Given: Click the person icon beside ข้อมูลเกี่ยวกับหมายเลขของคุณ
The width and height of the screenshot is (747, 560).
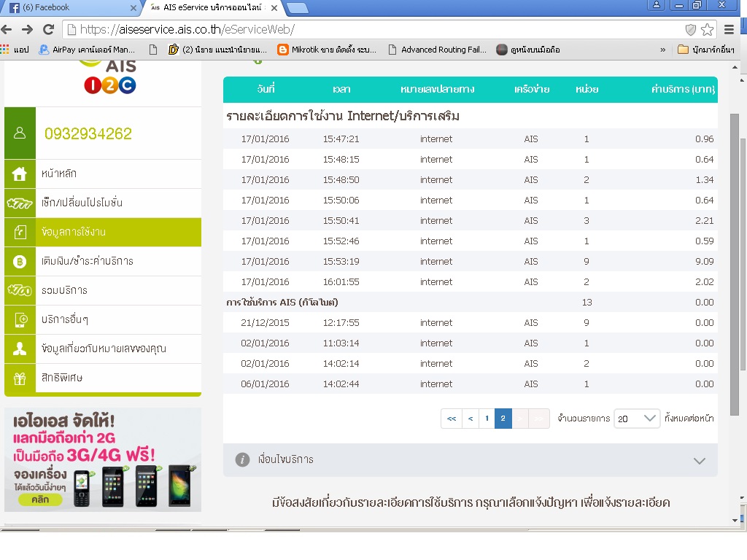Looking at the screenshot, I should [x=20, y=349].
